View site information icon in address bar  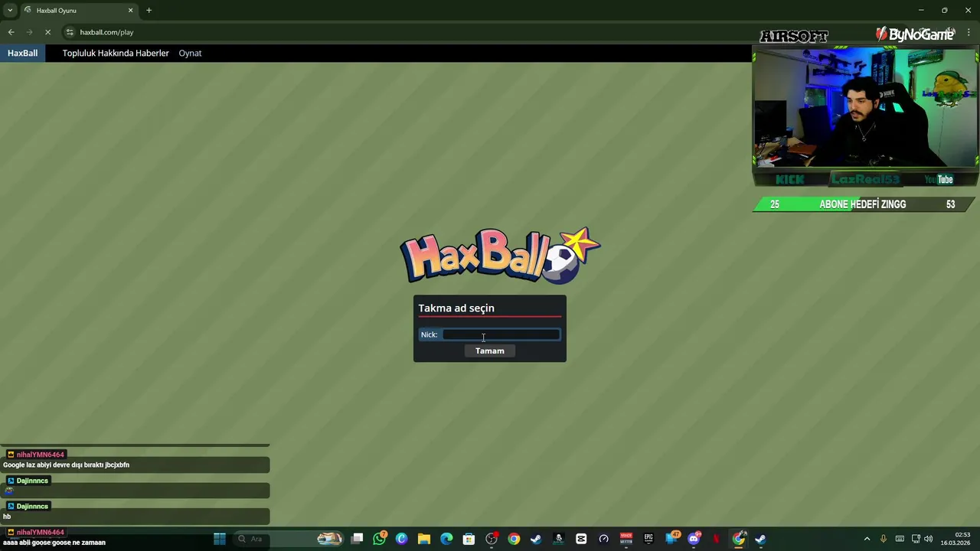click(70, 32)
